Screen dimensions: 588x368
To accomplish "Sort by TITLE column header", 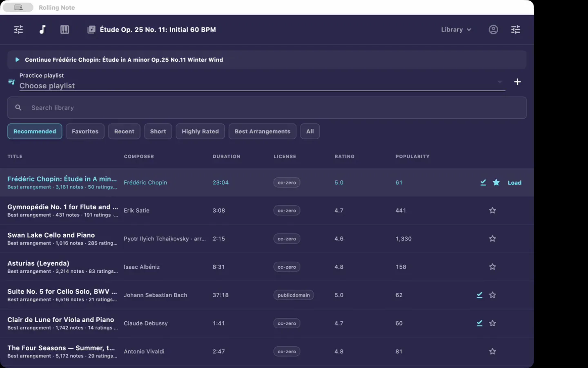I will 15,157.
